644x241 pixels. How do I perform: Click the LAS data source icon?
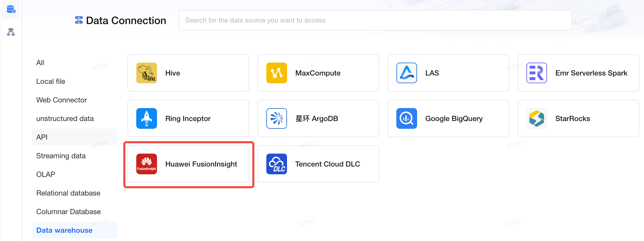click(407, 73)
